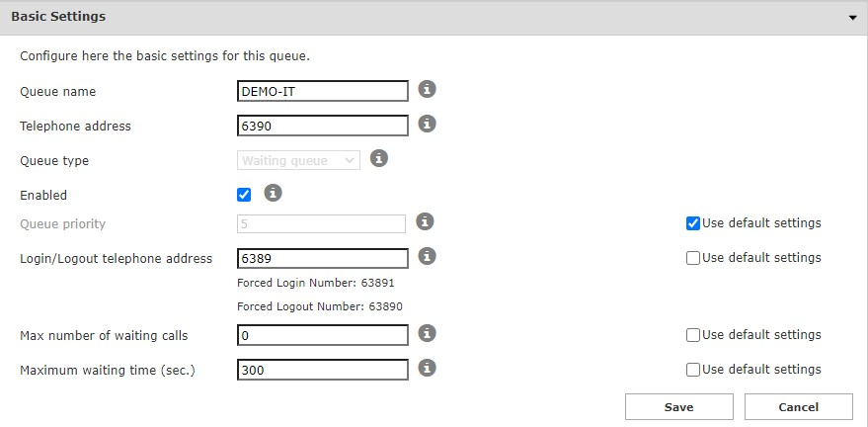Check default settings for Max waiting calls
This screenshot has height=427, width=868.
(x=693, y=335)
